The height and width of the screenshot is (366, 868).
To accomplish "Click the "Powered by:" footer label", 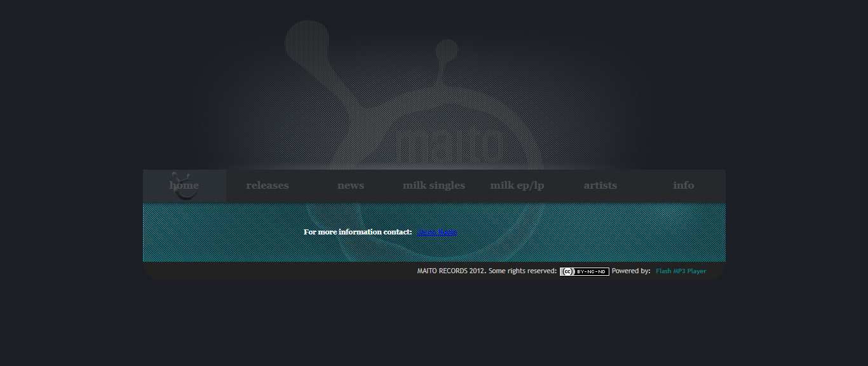I will 631,271.
